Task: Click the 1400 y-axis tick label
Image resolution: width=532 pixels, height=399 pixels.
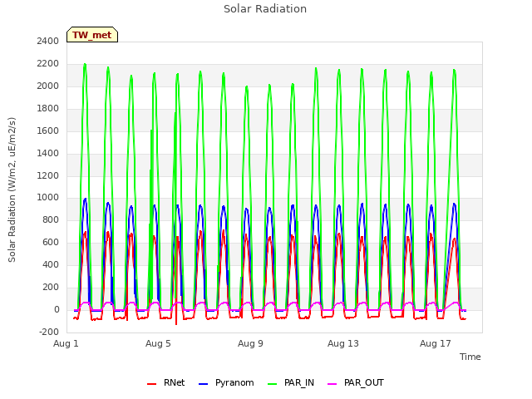Action: (48, 153)
